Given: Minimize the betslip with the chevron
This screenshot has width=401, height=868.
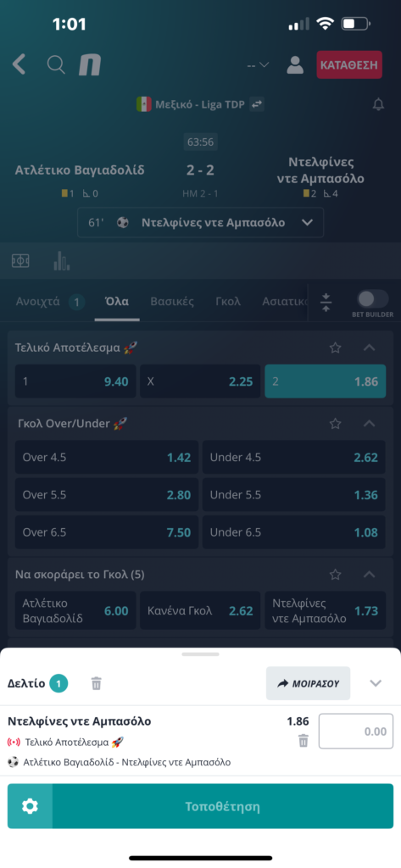Looking at the screenshot, I should pos(376,683).
